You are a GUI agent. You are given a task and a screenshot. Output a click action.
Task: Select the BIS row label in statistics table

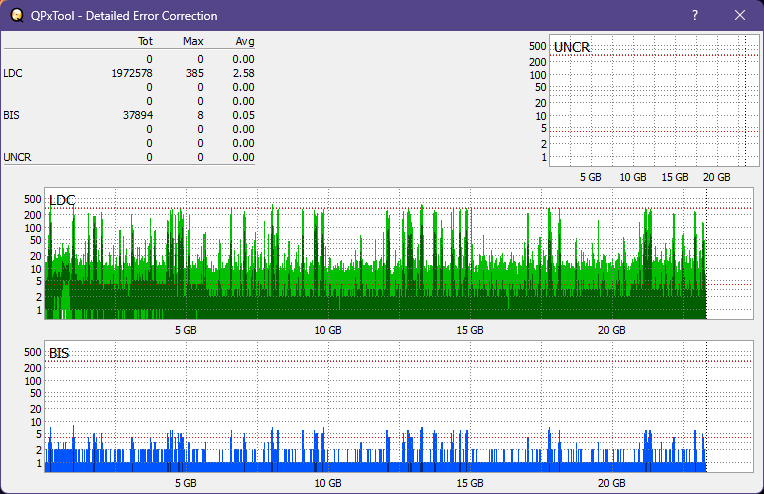click(11, 115)
